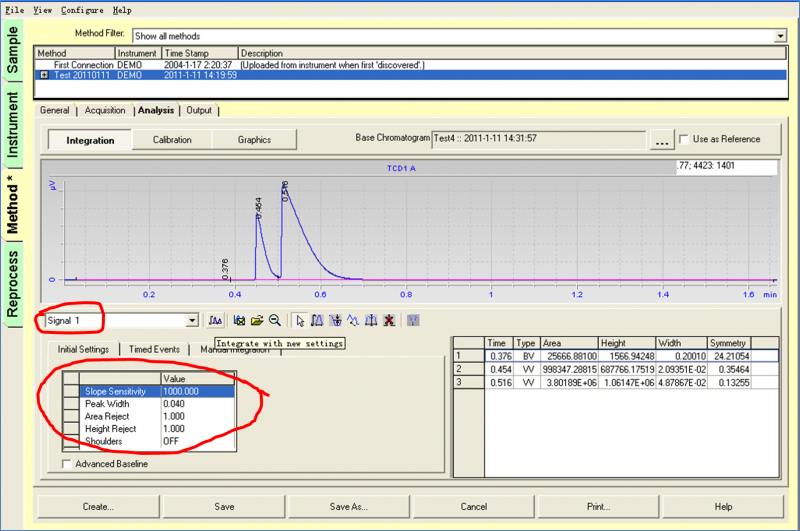This screenshot has width=800, height=531.
Task: Switch to the Acquisition tab
Action: pyautogui.click(x=105, y=110)
